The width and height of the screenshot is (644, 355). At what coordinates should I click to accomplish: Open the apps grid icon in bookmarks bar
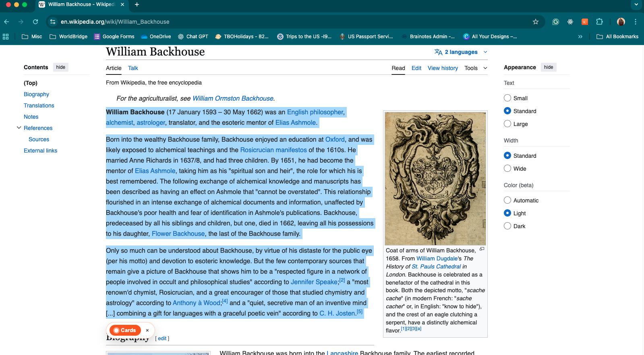[6, 37]
